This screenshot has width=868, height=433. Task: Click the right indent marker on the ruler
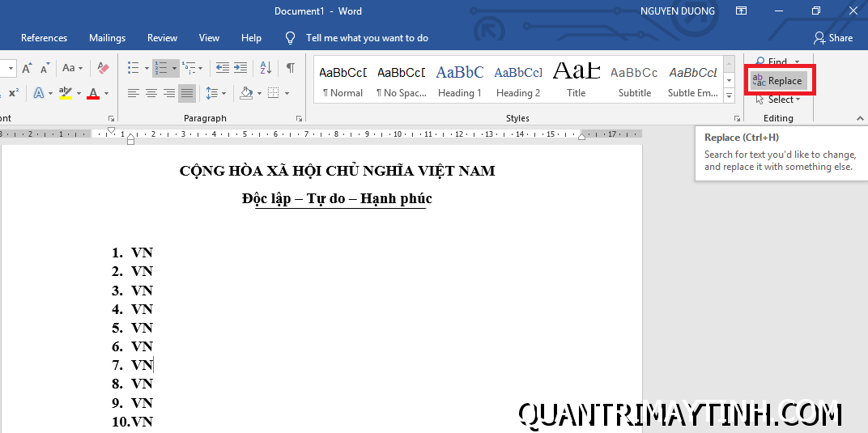pos(581,136)
